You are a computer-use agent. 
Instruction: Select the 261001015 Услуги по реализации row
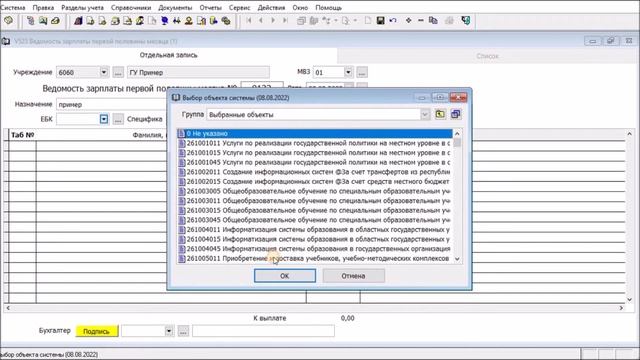tap(315, 153)
